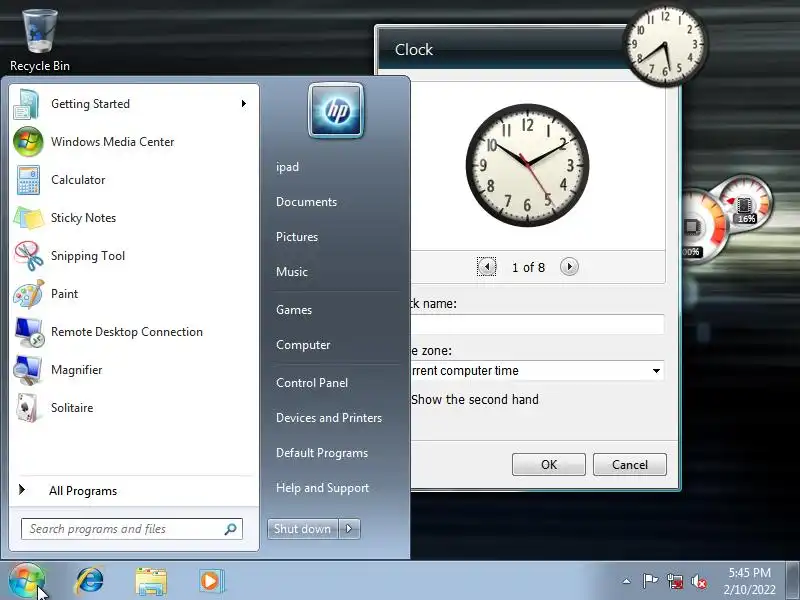Click Show desktop button at taskbar edge
The width and height of the screenshot is (800, 600).
click(793, 581)
